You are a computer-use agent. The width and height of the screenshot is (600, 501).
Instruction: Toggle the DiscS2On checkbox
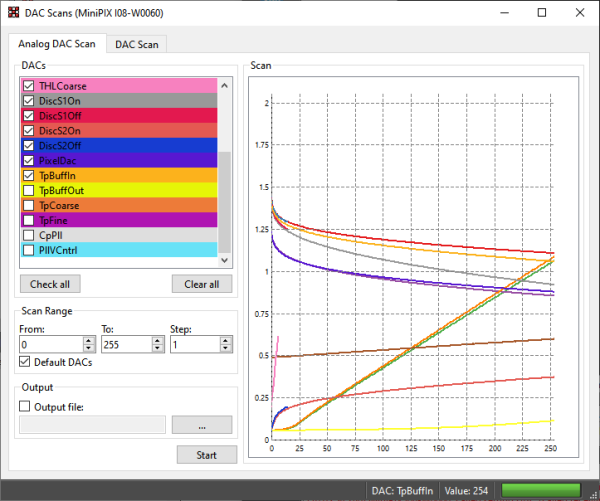(x=29, y=131)
